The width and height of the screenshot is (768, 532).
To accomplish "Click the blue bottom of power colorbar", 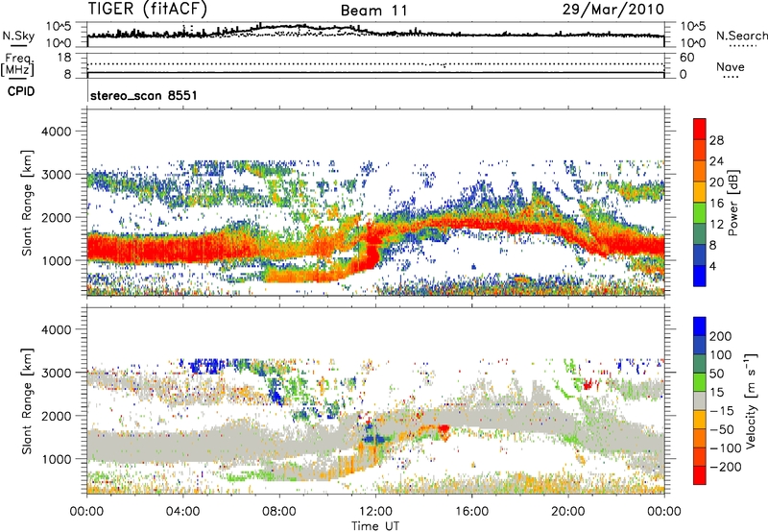I will click(x=700, y=276).
